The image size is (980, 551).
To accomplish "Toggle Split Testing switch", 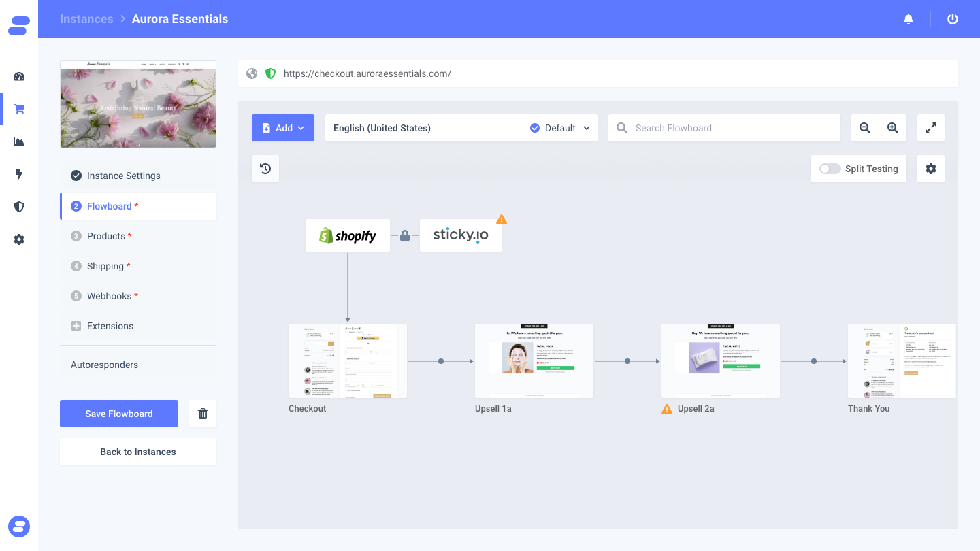I will click(x=830, y=169).
